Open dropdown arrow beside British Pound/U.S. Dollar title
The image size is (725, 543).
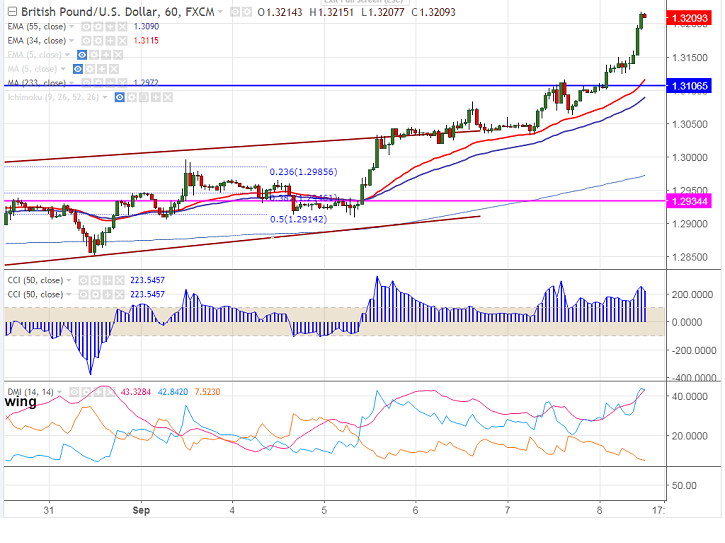tap(221, 12)
